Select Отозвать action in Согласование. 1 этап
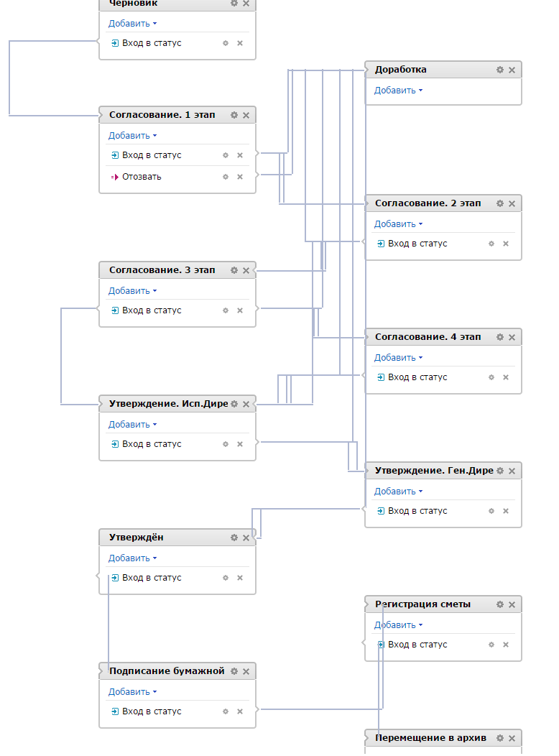This screenshot has width=559, height=756. click(x=142, y=177)
